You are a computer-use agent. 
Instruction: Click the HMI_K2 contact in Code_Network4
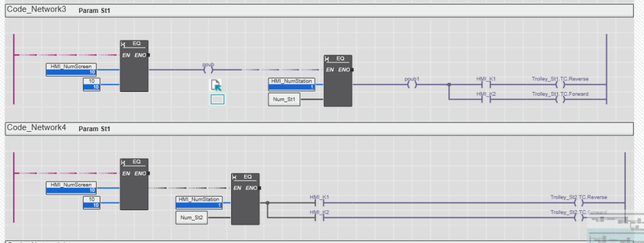(319, 217)
